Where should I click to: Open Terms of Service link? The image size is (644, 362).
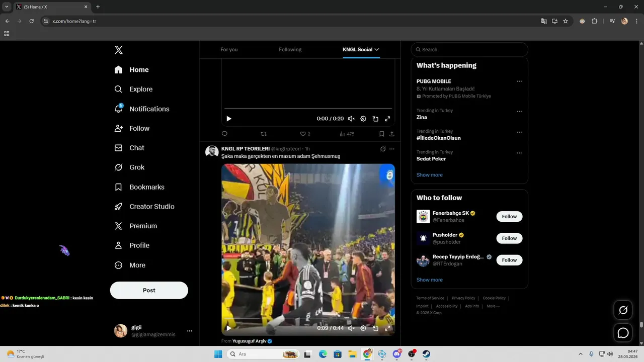[430, 298]
